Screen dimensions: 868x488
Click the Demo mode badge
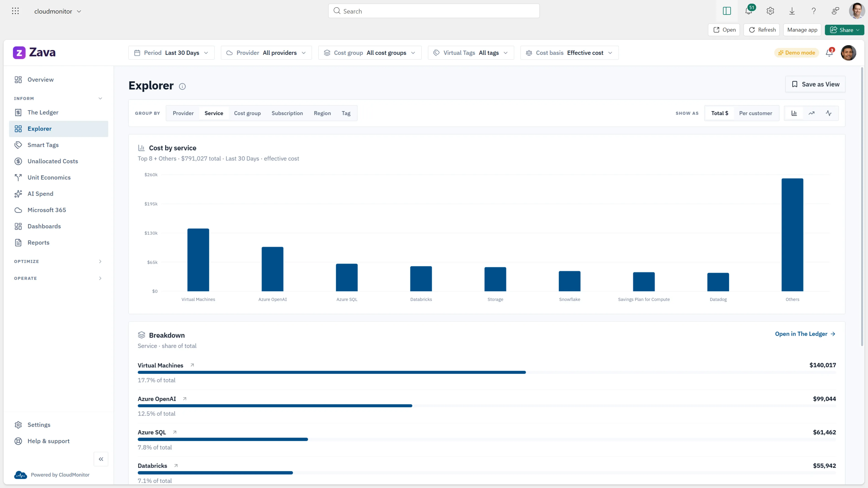(x=797, y=53)
